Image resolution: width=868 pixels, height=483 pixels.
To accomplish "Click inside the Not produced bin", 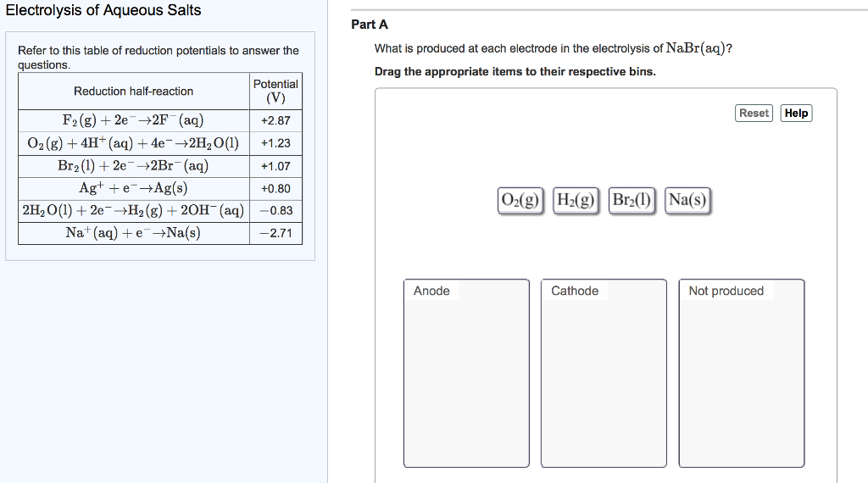I will 741,381.
